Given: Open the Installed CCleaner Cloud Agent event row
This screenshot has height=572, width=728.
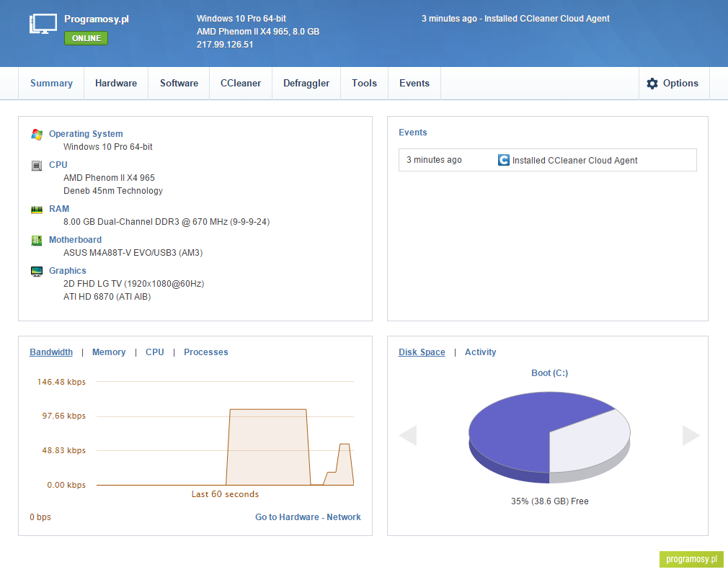Looking at the screenshot, I should [547, 160].
